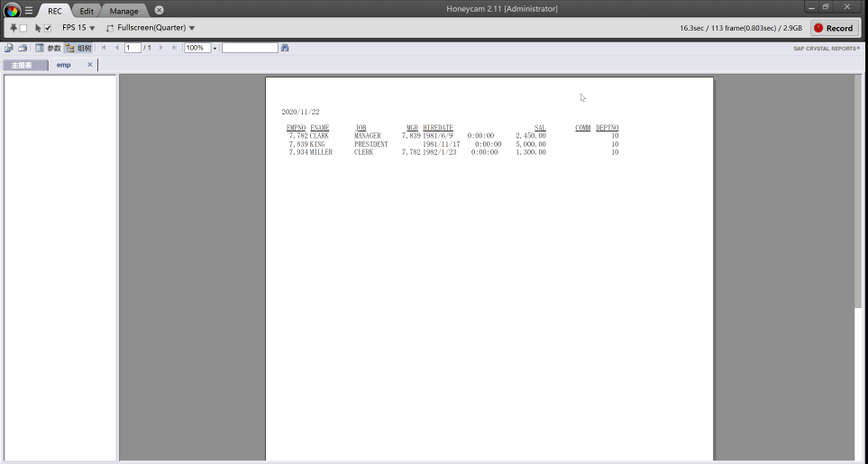Go to the first page arrow
The image size is (868, 464).
pyautogui.click(x=104, y=48)
